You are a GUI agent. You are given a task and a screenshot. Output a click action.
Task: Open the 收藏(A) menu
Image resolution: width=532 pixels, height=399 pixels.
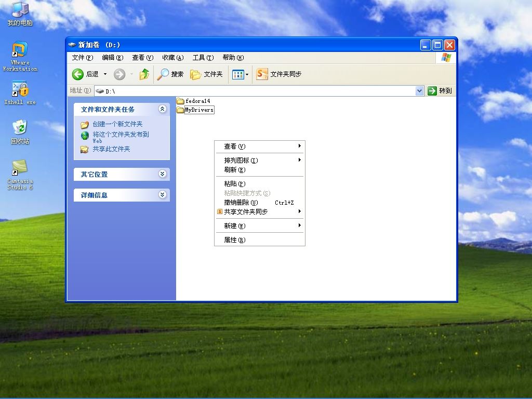point(172,58)
